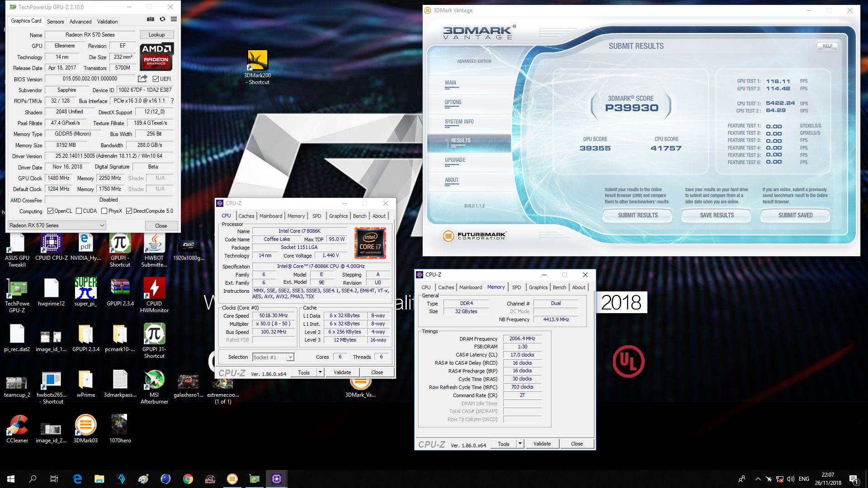Click the GPU-Z Close button

161,225
